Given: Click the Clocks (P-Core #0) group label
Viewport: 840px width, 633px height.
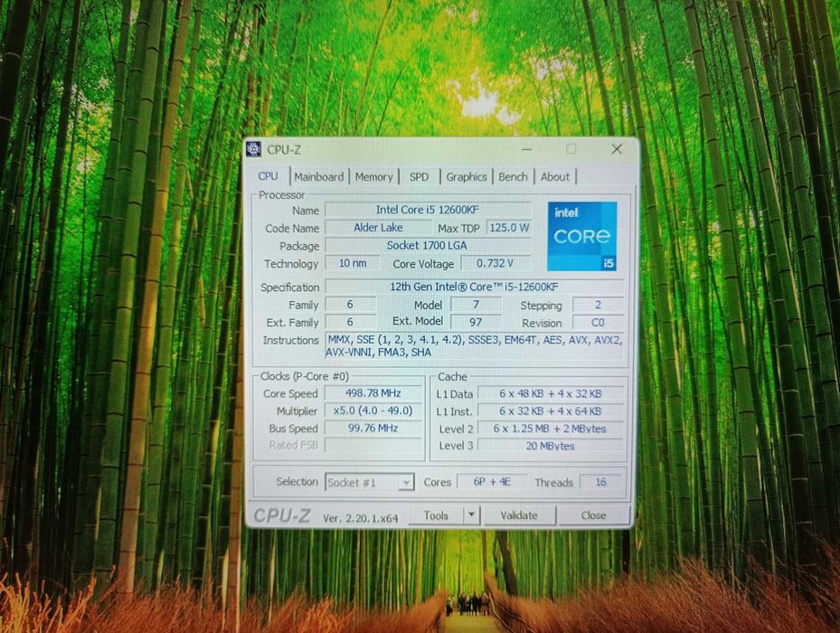Looking at the screenshot, I should pos(305,376).
